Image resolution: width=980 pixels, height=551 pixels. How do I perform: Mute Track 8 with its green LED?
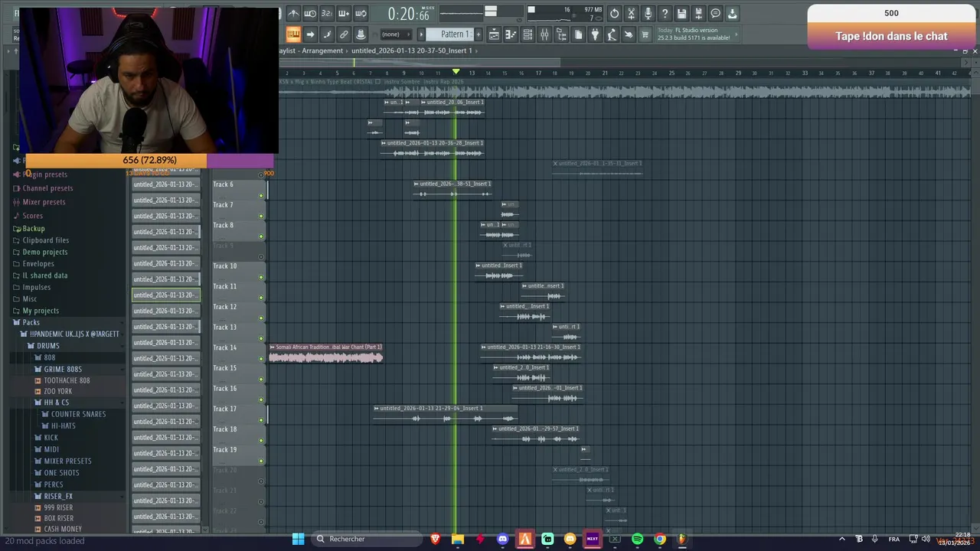tap(261, 236)
